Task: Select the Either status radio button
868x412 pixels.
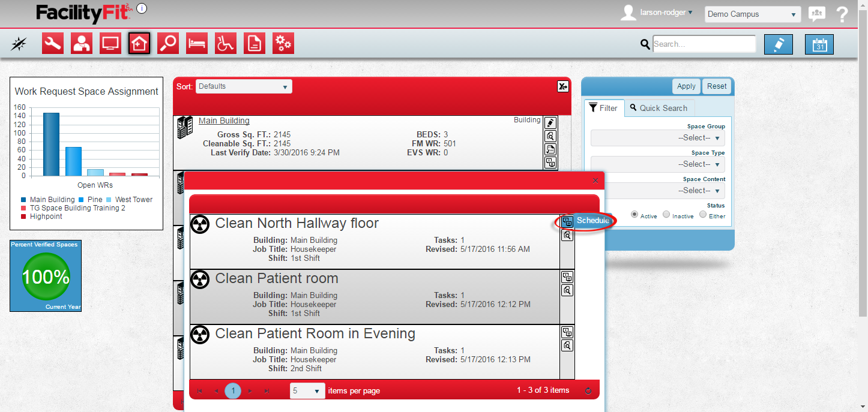Action: pyautogui.click(x=703, y=215)
